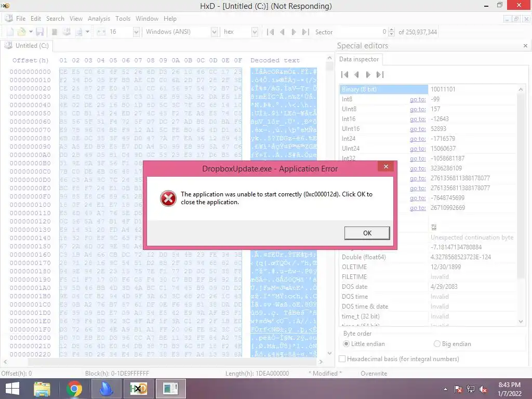This screenshot has width=532, height=399.
Task: Click the Sector number spinner arrows
Action: 391,32
